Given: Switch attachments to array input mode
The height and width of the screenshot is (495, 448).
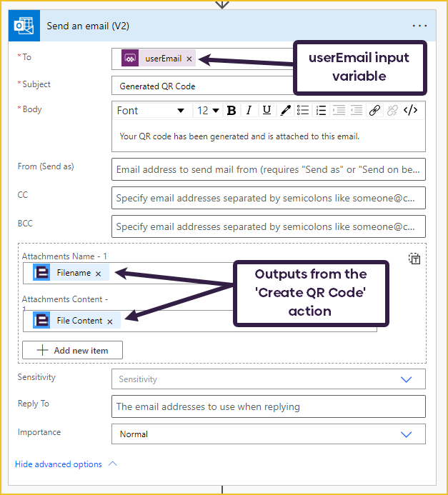Looking at the screenshot, I should click(414, 259).
